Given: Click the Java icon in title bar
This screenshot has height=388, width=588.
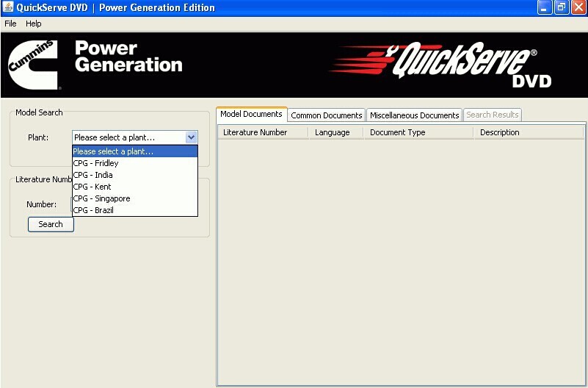Looking at the screenshot, I should tap(8, 7).
